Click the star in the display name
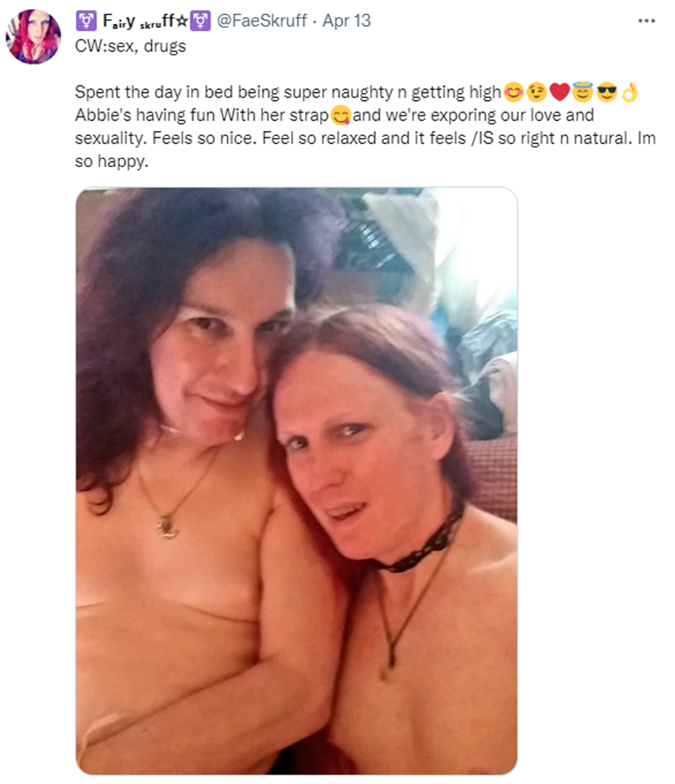This screenshot has width=675, height=784. coord(182,21)
